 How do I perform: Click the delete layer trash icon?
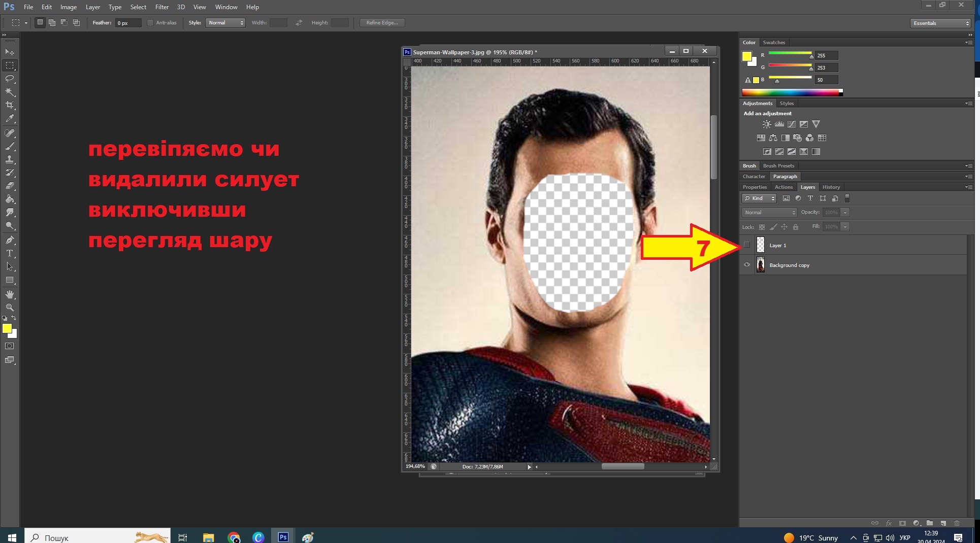point(957,523)
